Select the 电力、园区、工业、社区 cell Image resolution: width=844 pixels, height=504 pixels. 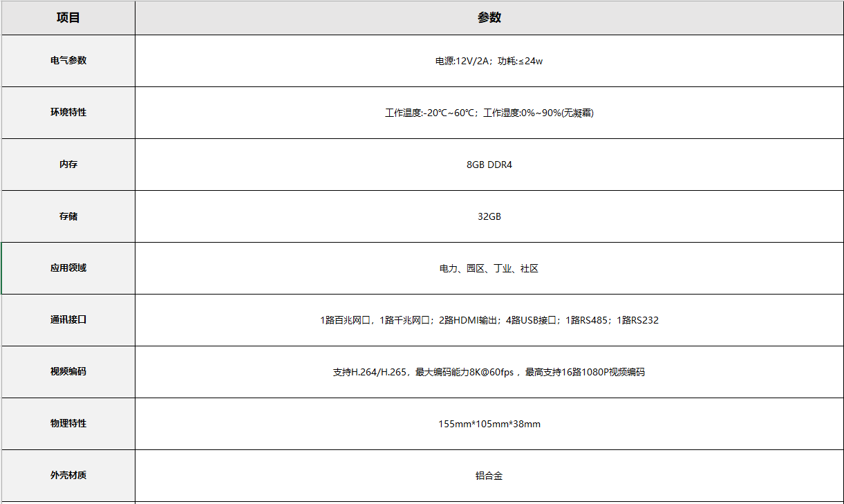pyautogui.click(x=489, y=268)
